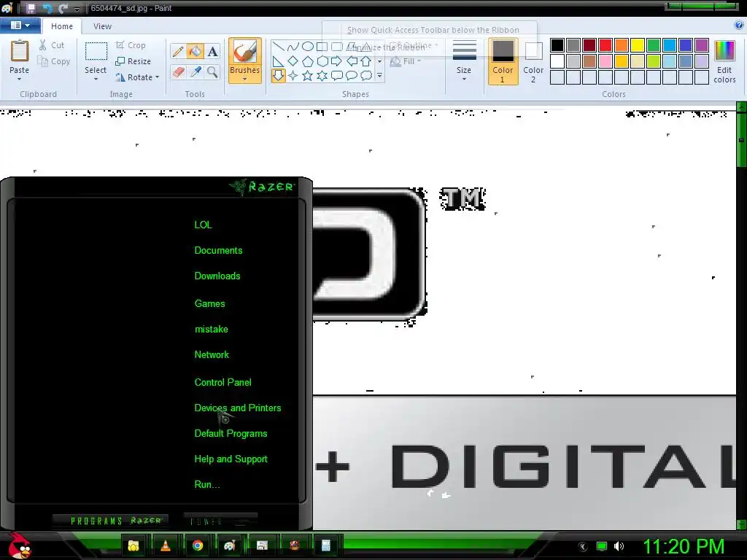
Task: Open Control Panel from the start menu
Action: (x=223, y=382)
